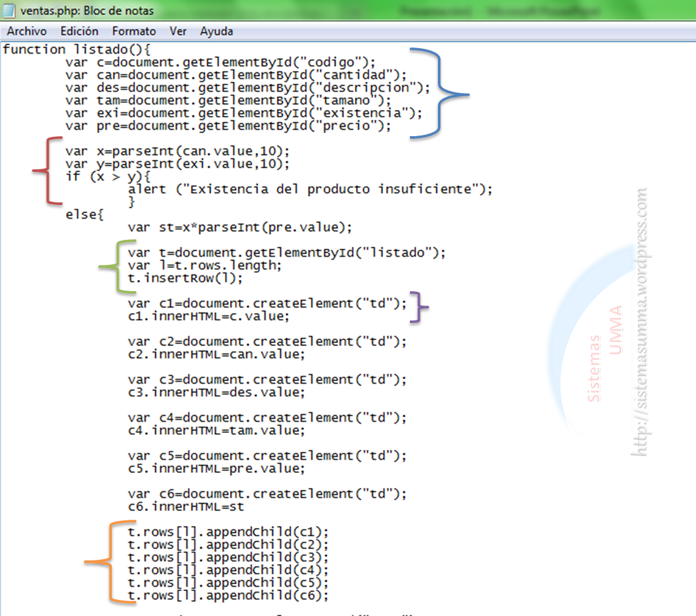Viewport: 696px width, 616px height.
Task: Click the ventas.php window title text
Action: point(87,11)
